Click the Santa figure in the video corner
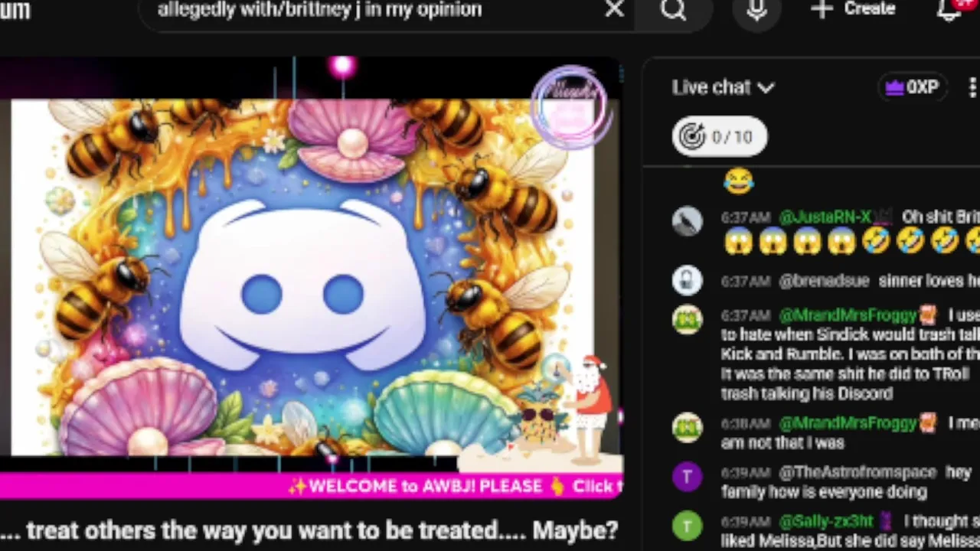 pos(592,409)
